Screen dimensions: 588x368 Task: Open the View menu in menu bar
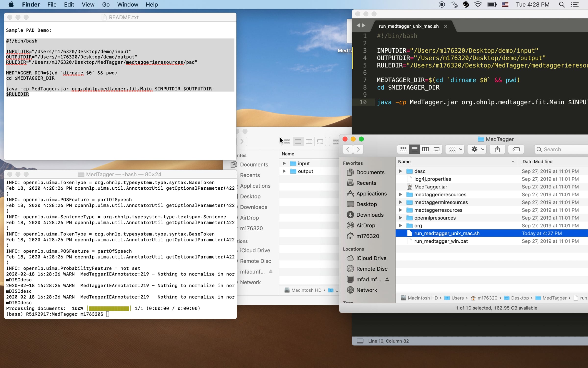[x=88, y=4]
